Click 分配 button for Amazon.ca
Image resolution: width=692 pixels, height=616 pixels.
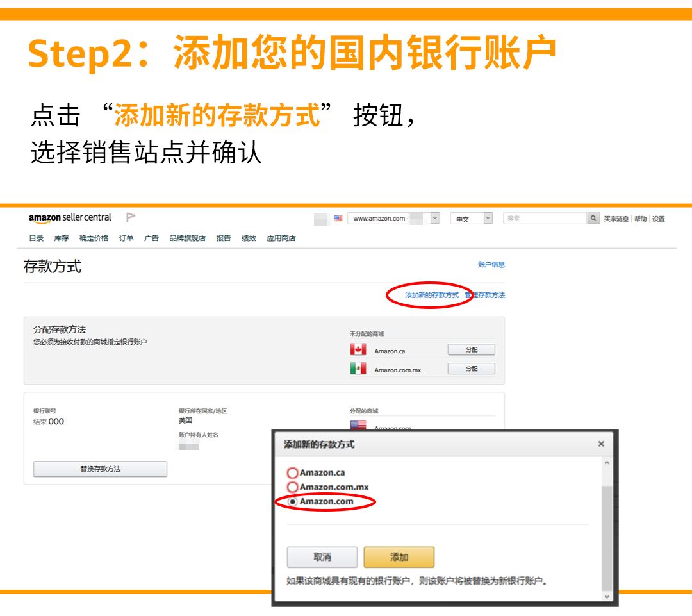(x=472, y=350)
